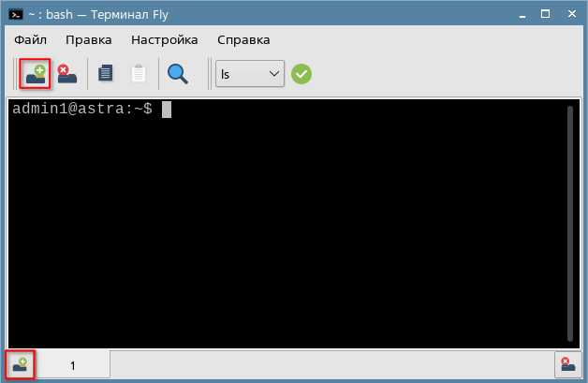Click the paste clipboard icon
Viewport: 588px width, 383px height.
tap(138, 73)
